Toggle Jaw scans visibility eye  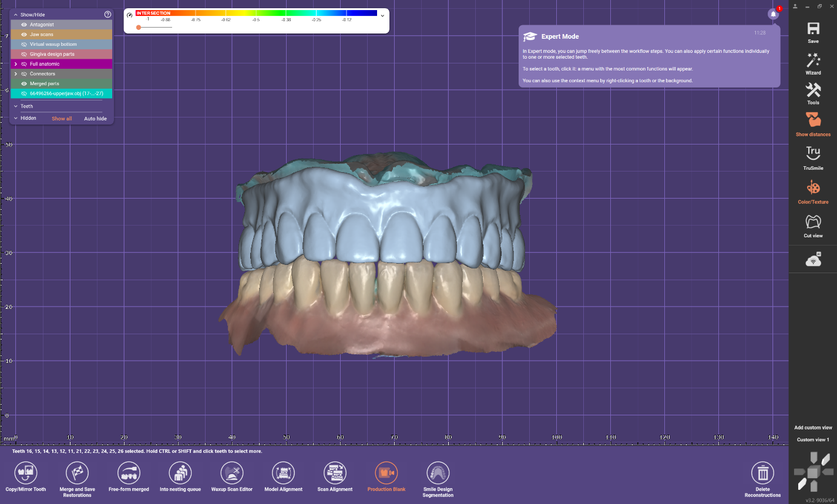(x=24, y=35)
